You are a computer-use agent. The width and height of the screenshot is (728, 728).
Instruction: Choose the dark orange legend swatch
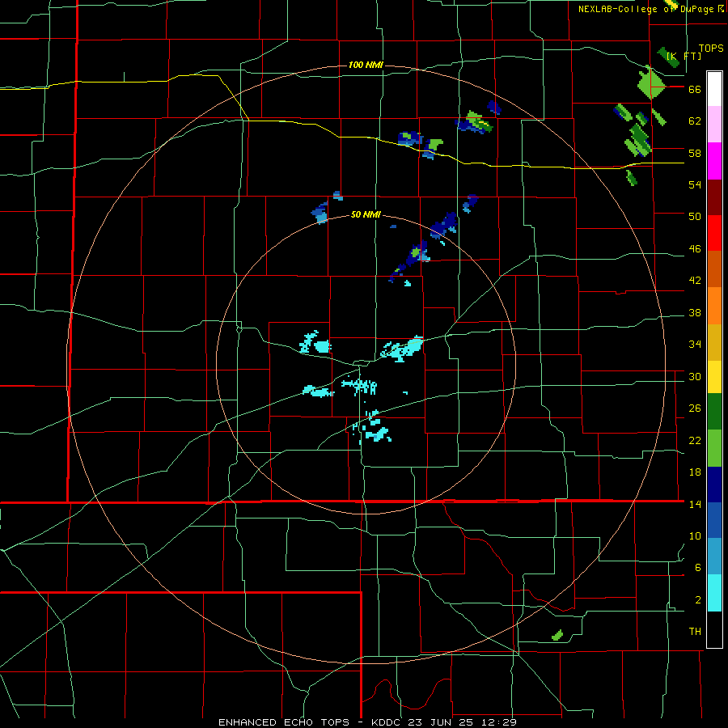pos(714,269)
